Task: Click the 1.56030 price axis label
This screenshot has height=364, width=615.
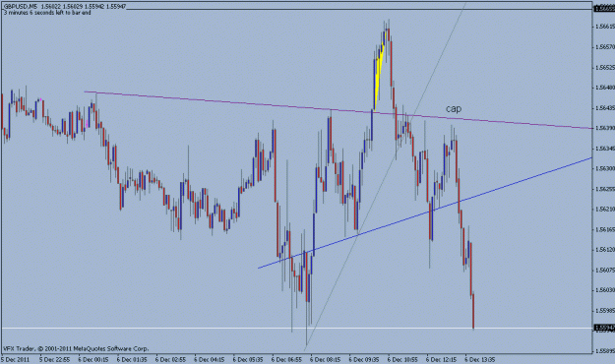Action: click(604, 290)
